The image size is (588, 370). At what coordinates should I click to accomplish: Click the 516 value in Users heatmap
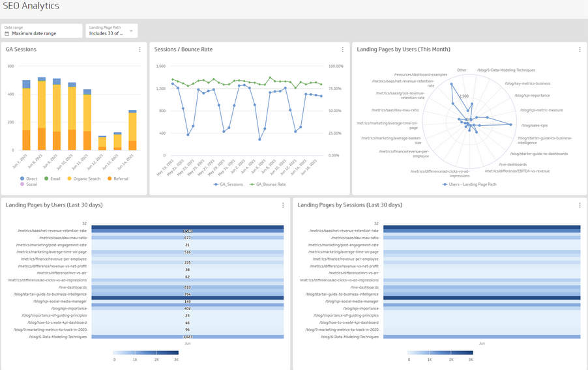[x=188, y=252]
